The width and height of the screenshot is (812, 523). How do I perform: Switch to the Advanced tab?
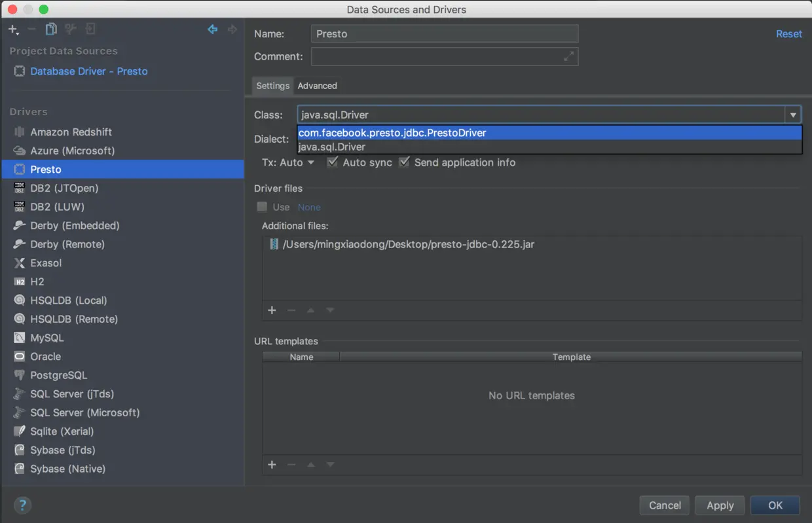317,86
